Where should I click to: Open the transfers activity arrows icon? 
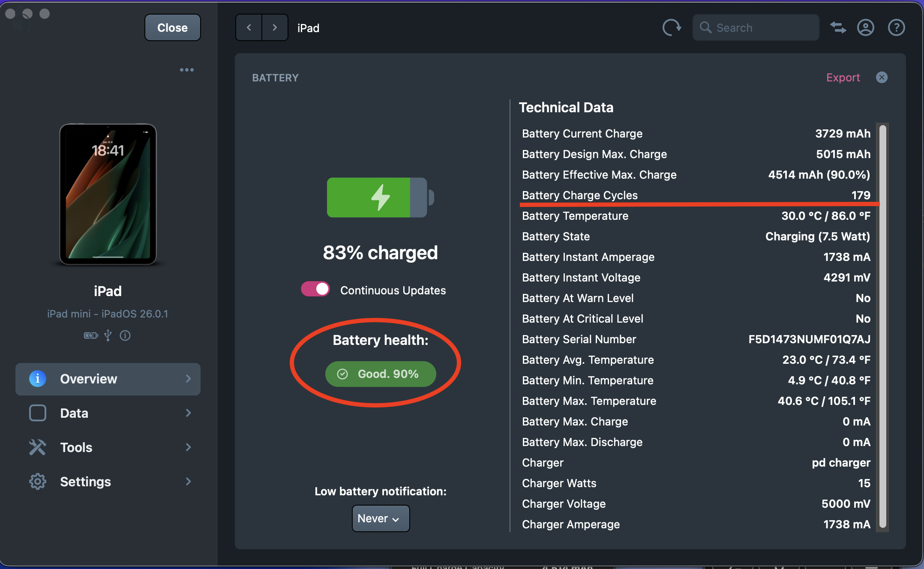[x=838, y=28]
